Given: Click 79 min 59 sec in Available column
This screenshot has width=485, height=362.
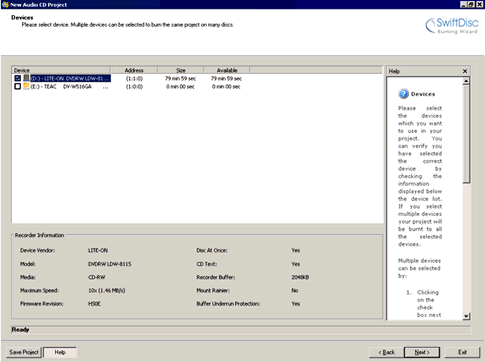Looking at the screenshot, I should [226, 78].
